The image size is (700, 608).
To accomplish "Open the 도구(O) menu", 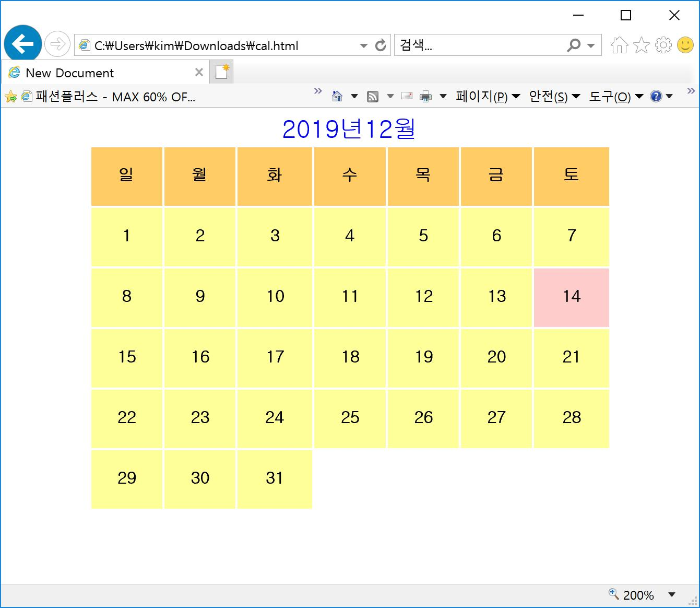I will 616,96.
